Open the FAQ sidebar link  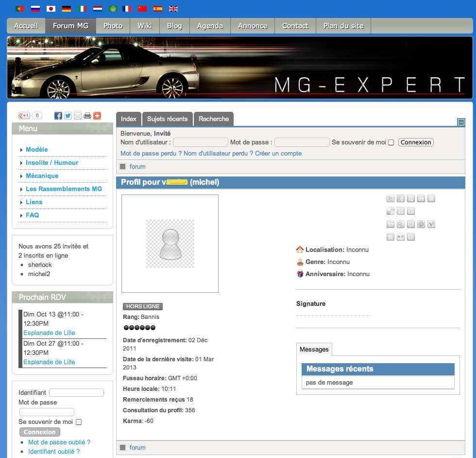click(x=33, y=215)
